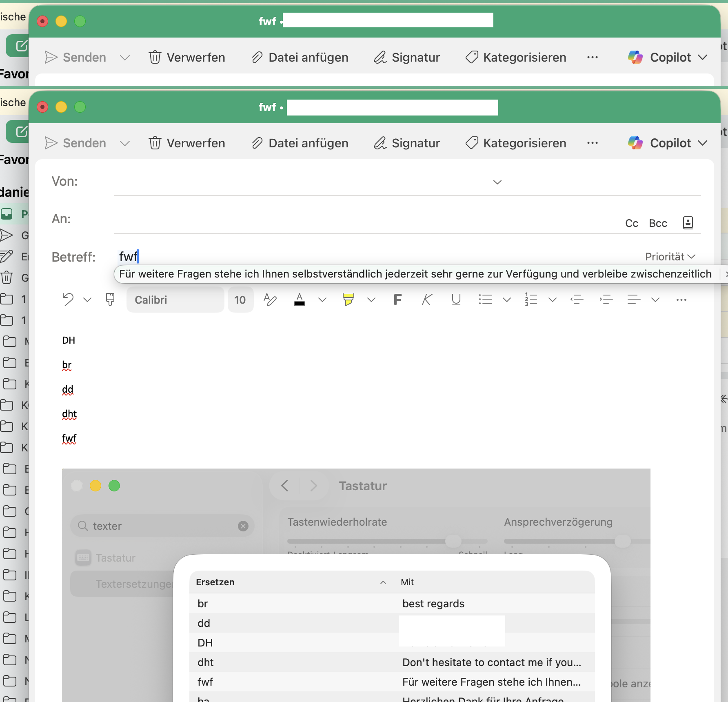The image size is (728, 702).
Task: Expand the font color options arrow
Action: [x=322, y=300]
